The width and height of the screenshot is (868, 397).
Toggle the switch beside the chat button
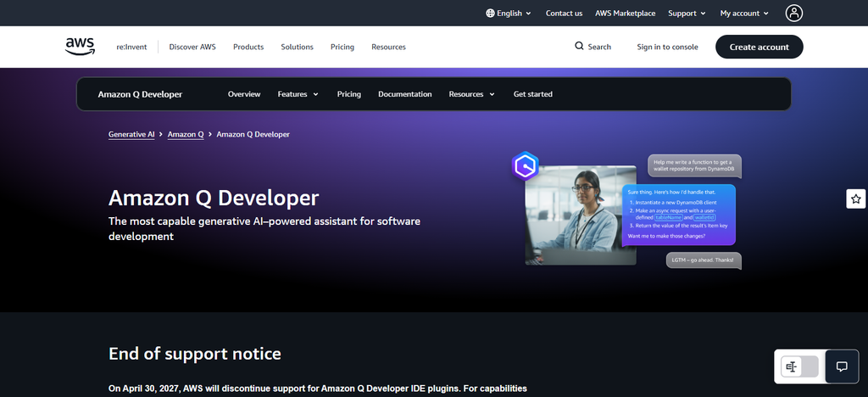[x=799, y=366]
